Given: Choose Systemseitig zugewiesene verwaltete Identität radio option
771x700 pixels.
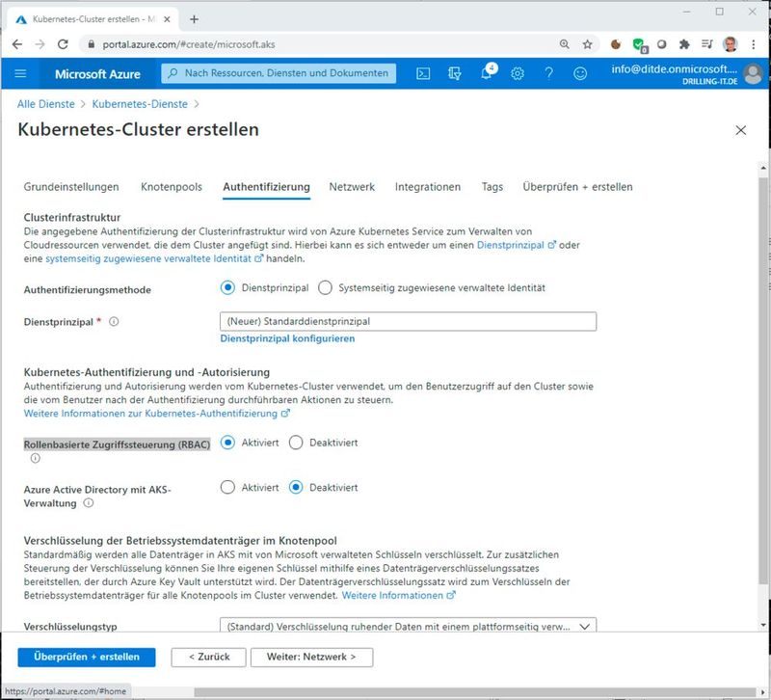Looking at the screenshot, I should point(325,287).
